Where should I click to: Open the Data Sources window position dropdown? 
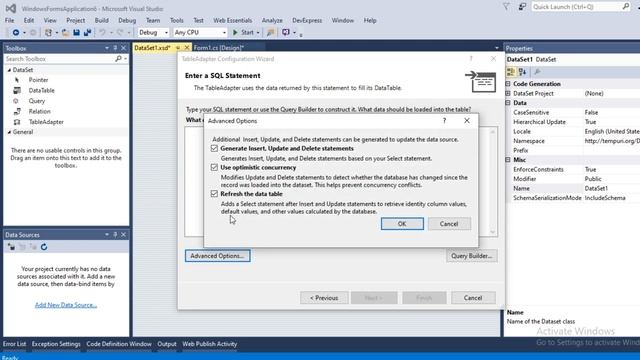coord(107,235)
